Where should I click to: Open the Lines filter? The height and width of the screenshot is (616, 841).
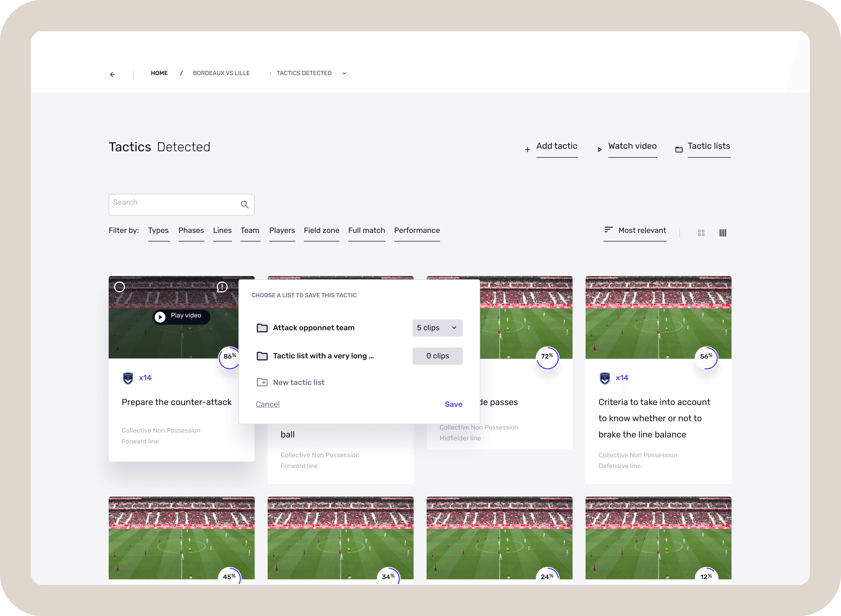[222, 231]
